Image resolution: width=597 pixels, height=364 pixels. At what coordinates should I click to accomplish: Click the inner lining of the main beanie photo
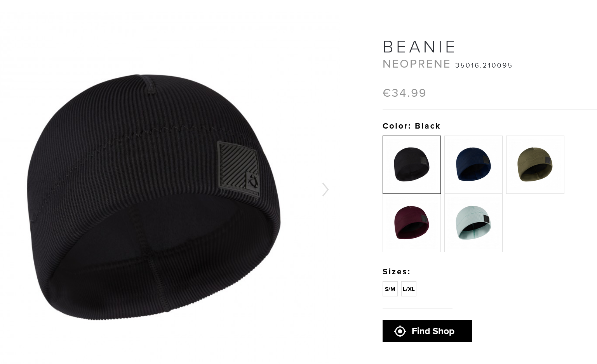pos(163,249)
